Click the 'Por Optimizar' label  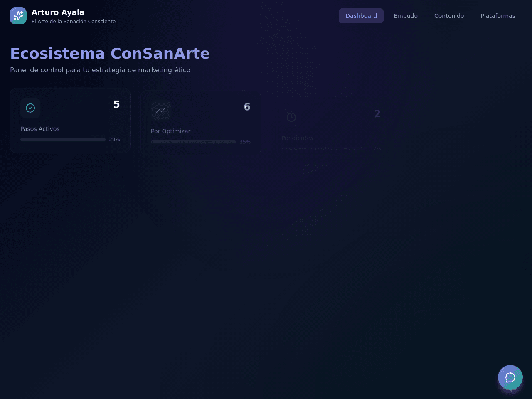(x=170, y=131)
